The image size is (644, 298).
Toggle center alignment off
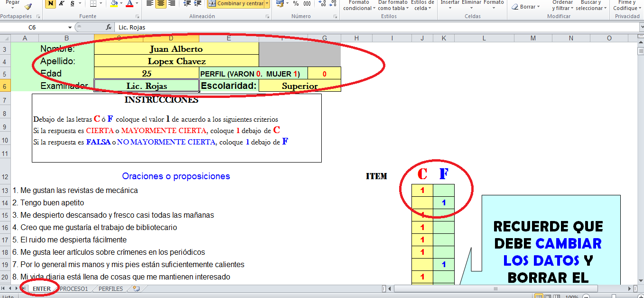(161, 4)
